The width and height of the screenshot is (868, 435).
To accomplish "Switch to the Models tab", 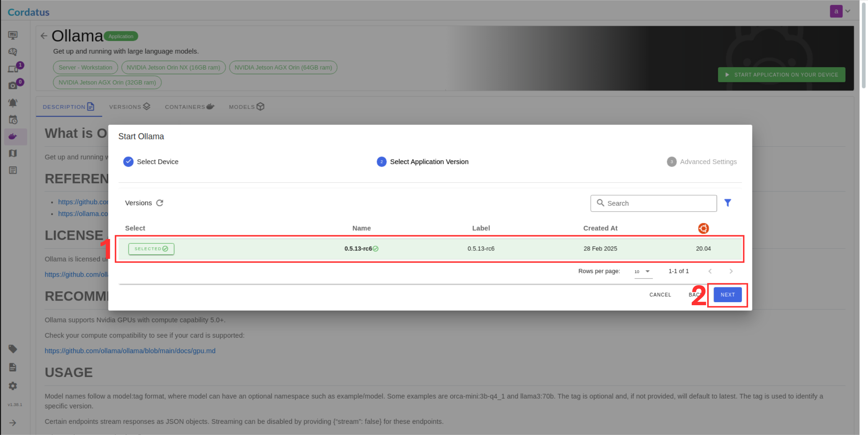I will [247, 107].
